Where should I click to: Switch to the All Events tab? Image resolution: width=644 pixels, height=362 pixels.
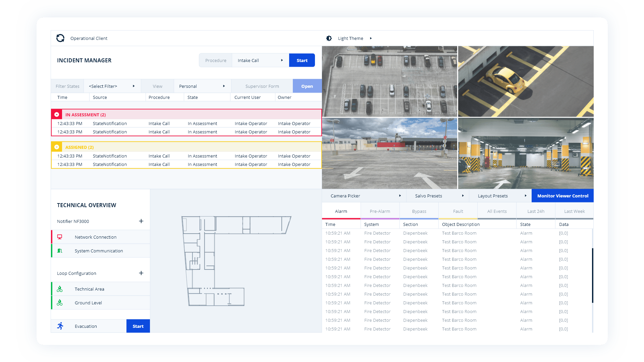tap(497, 211)
